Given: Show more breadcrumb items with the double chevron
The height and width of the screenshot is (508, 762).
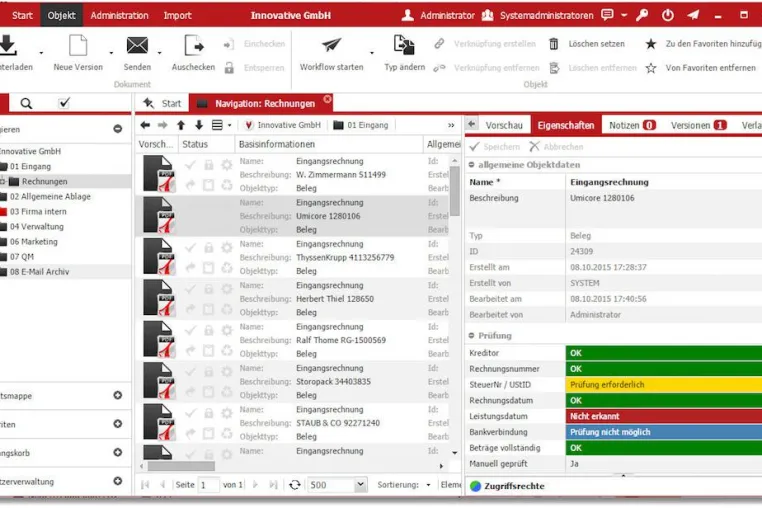Looking at the screenshot, I should 451,125.
